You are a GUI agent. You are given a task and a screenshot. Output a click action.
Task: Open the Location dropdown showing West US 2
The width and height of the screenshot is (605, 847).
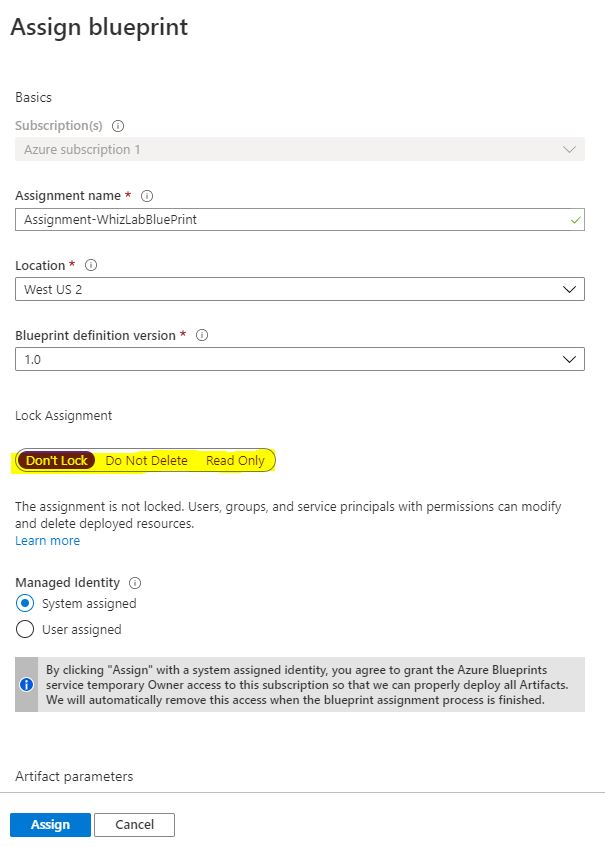pos(300,290)
